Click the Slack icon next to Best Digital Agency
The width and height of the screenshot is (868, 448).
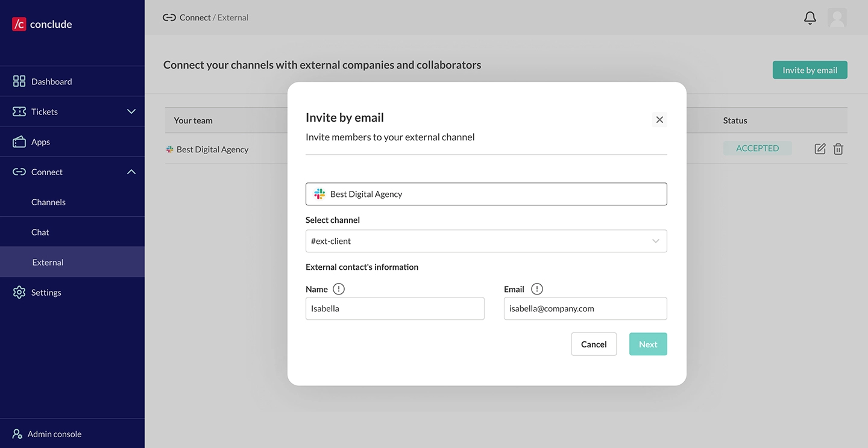tap(319, 193)
